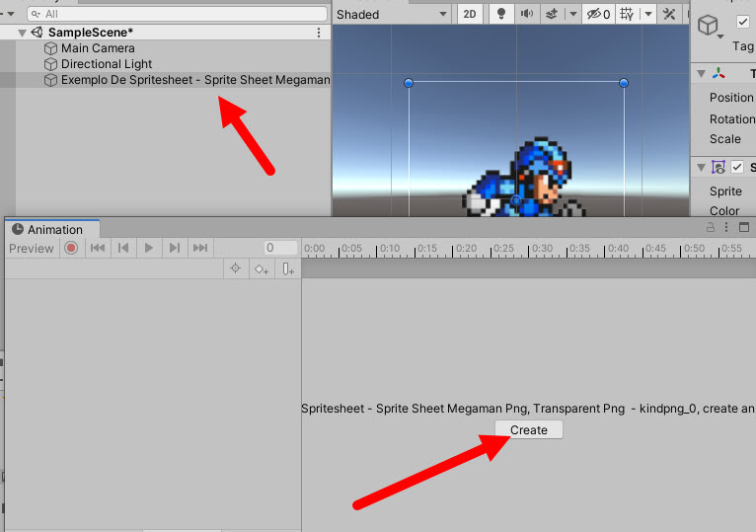
Task: Open SampleScene options menu
Action: 319,33
